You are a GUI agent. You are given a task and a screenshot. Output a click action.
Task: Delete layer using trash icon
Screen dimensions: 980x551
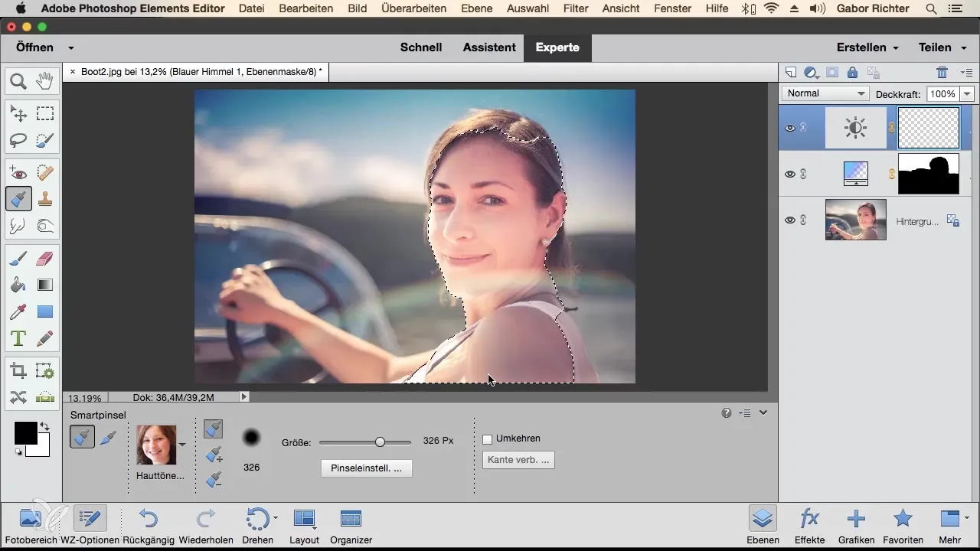pos(942,73)
